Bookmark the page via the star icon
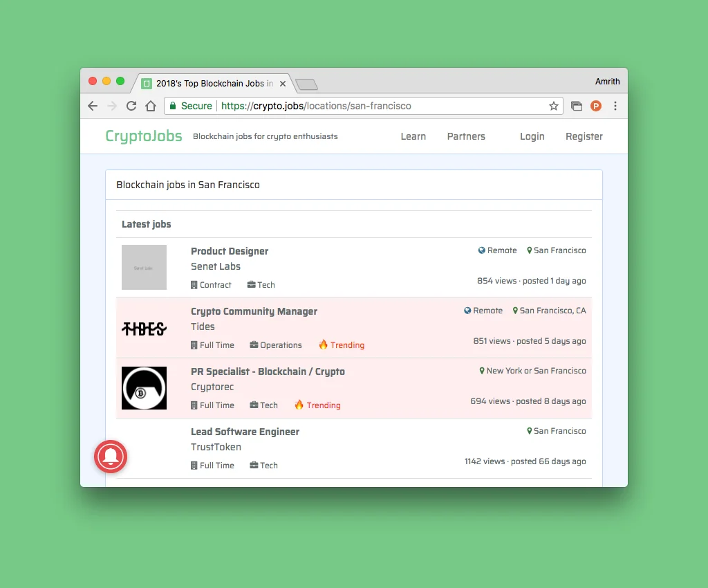 pyautogui.click(x=554, y=106)
